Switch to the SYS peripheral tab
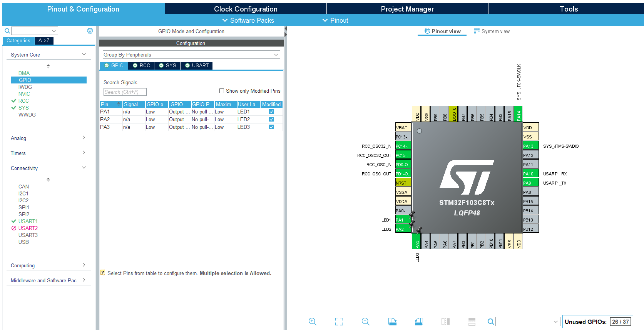The image size is (644, 330). [x=167, y=65]
